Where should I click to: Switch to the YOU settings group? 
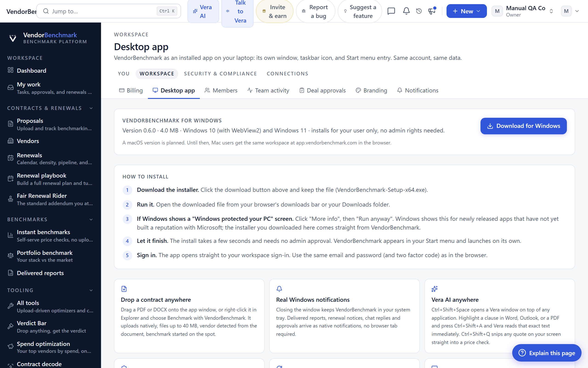[x=124, y=74]
